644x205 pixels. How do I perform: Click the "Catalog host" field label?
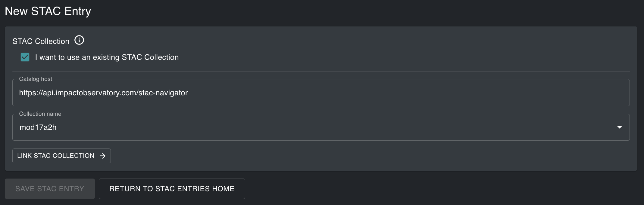tap(36, 79)
